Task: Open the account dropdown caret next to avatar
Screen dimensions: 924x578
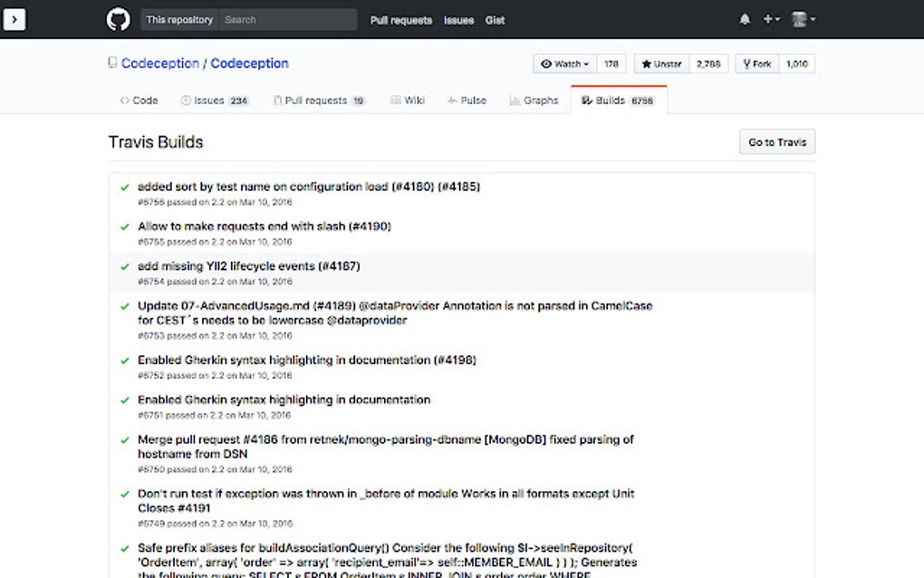Action: [x=813, y=19]
